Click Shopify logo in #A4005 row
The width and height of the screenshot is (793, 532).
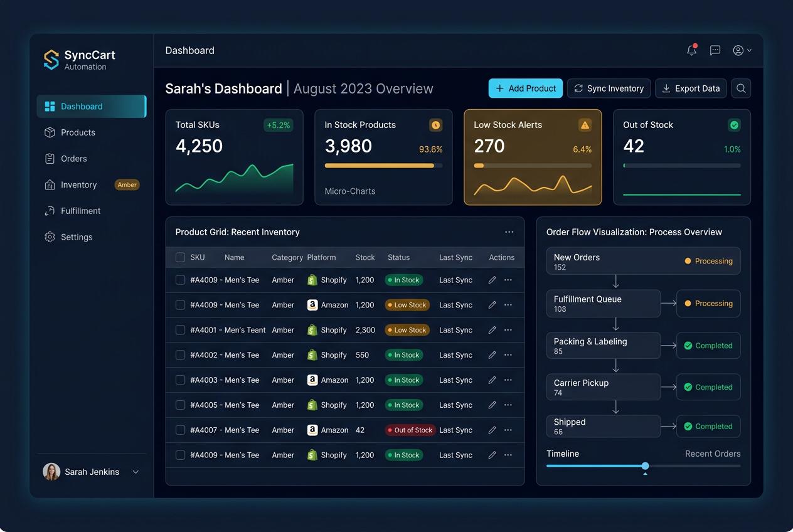[312, 405]
